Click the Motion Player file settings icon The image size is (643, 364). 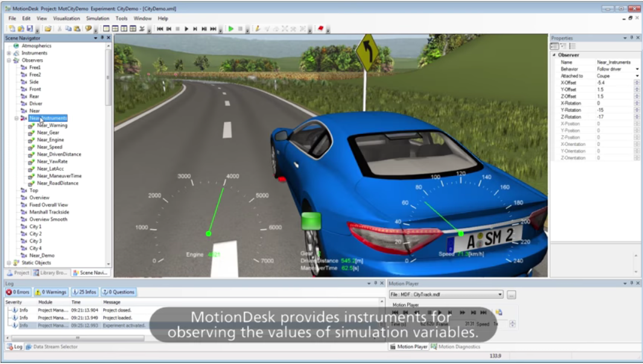(x=499, y=312)
